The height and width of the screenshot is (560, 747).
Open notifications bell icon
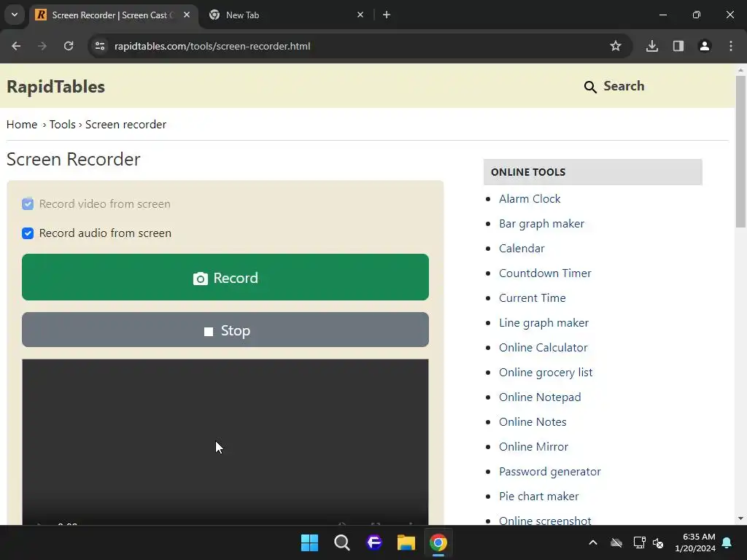click(x=727, y=542)
